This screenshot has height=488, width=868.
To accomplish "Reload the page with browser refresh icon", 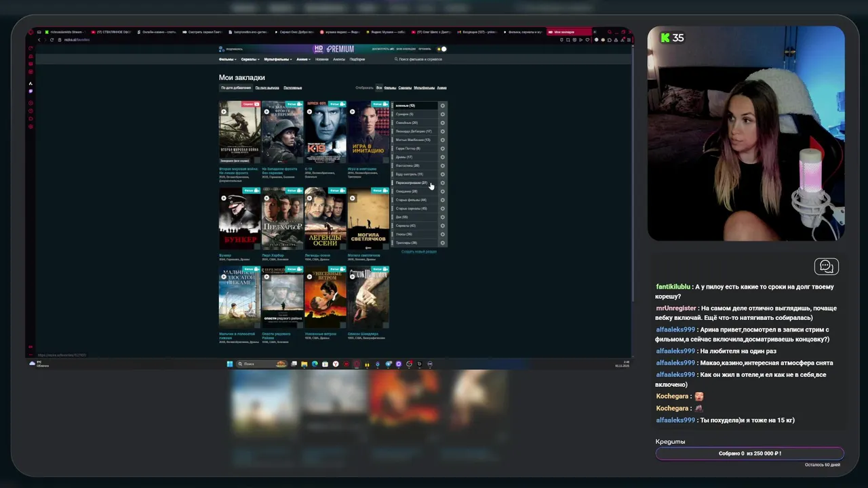I will pos(52,40).
